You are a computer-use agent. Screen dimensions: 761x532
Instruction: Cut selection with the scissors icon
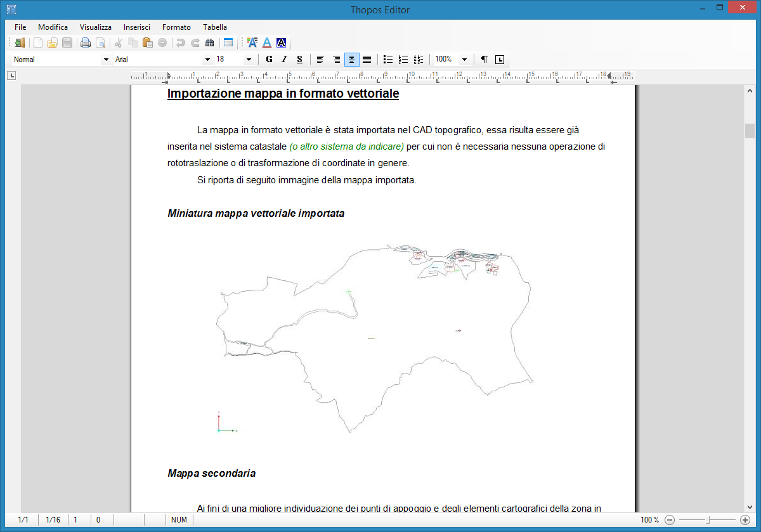click(119, 43)
